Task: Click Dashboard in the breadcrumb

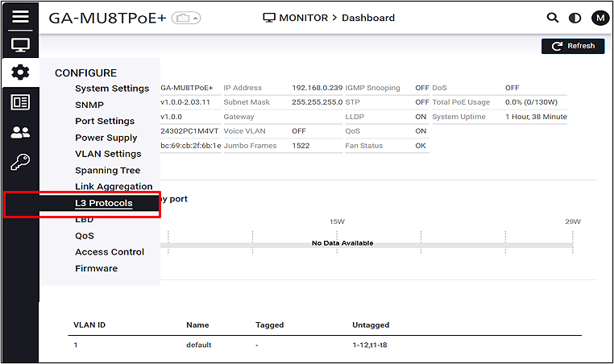Action: coord(368,18)
